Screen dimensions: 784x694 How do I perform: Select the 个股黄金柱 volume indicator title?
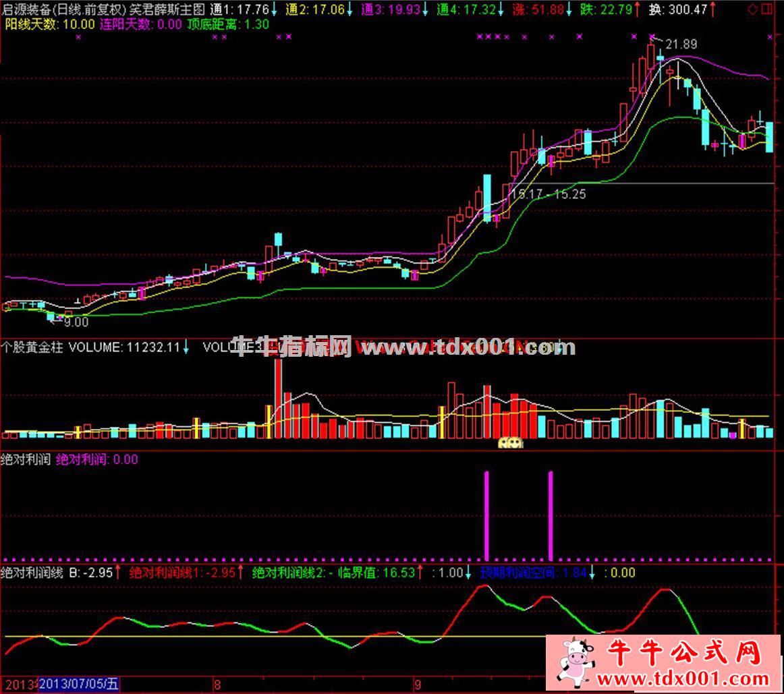[x=32, y=347]
